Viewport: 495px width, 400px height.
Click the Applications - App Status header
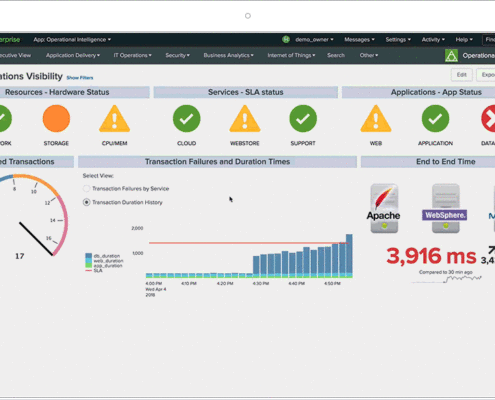click(x=419, y=92)
